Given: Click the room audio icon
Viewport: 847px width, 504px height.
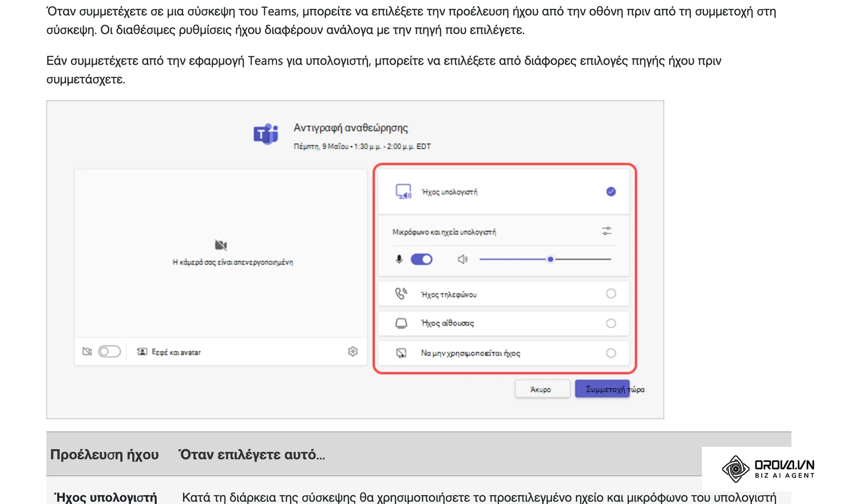Looking at the screenshot, I should click(x=401, y=323).
